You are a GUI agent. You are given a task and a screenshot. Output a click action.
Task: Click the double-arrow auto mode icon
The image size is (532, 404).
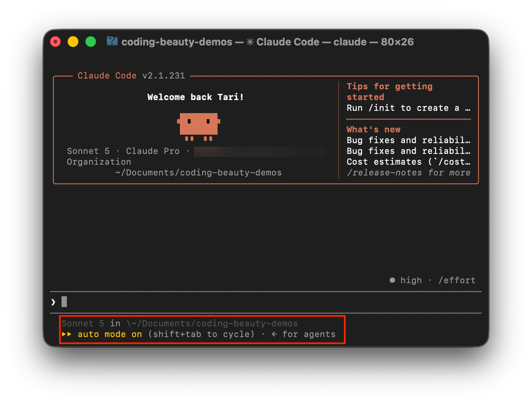coord(66,334)
